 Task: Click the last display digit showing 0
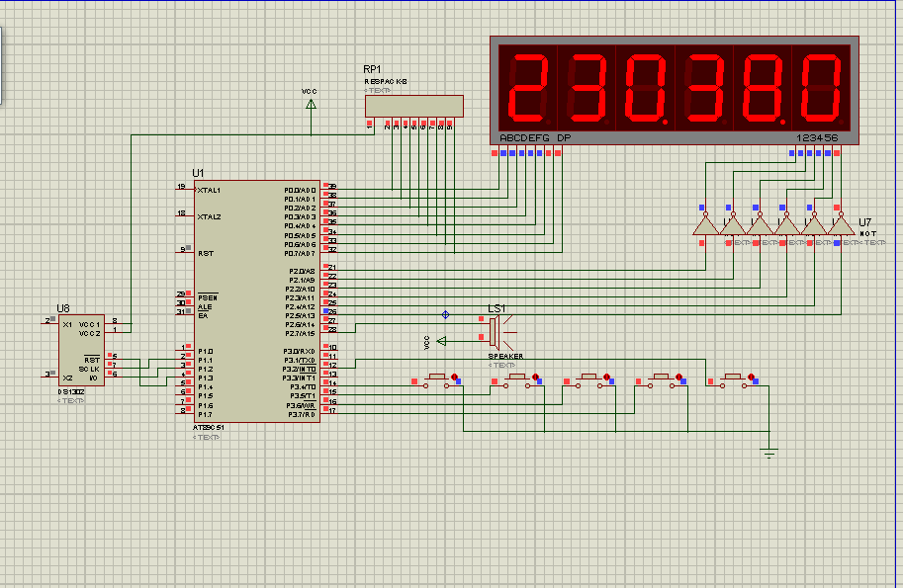coord(821,88)
